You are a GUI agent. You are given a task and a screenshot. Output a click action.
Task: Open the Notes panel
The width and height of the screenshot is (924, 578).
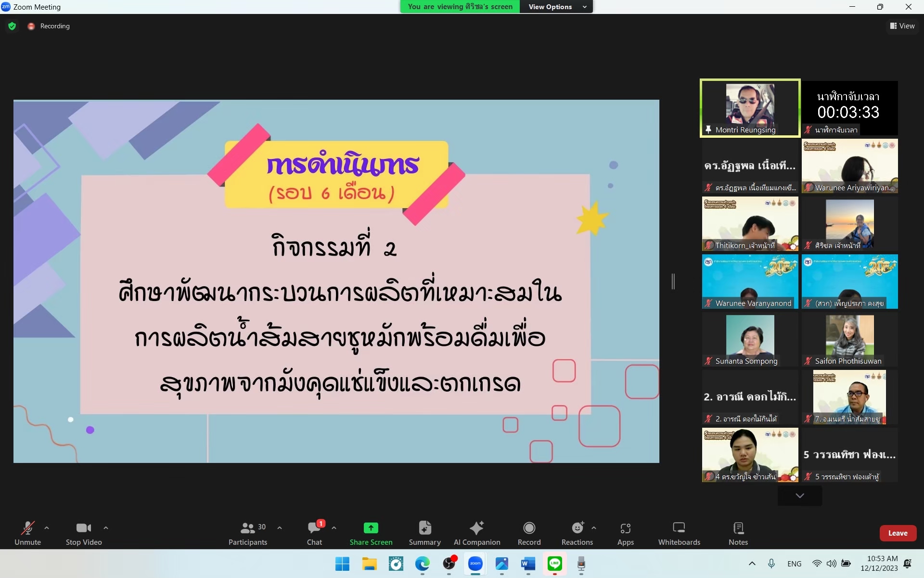(738, 533)
